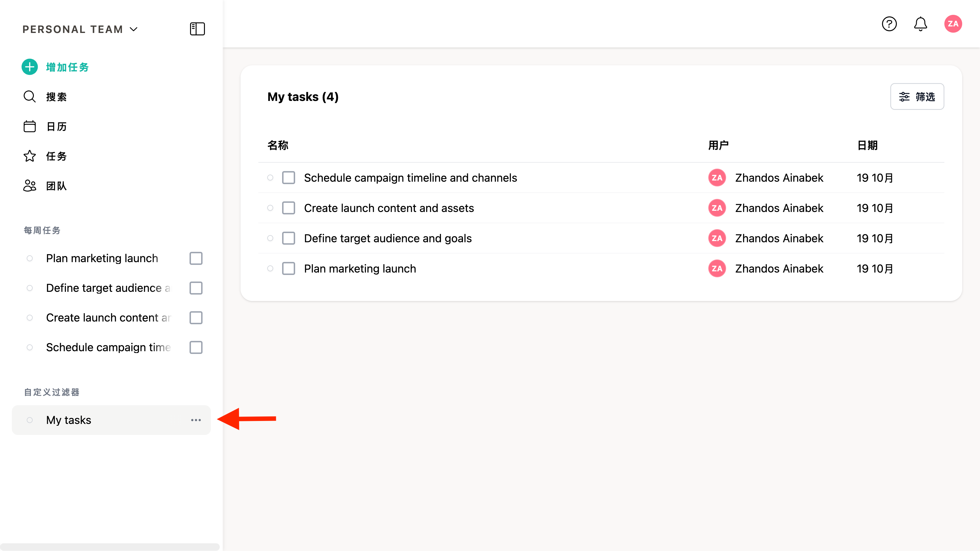
Task: Open the My tasks three-dot options menu
Action: click(196, 420)
